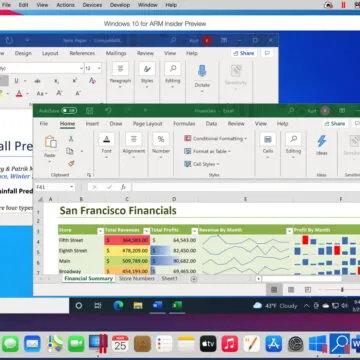Image resolution: width=360 pixels, height=360 pixels.
Task: Open the Excel Page Layout tab
Action: click(147, 124)
